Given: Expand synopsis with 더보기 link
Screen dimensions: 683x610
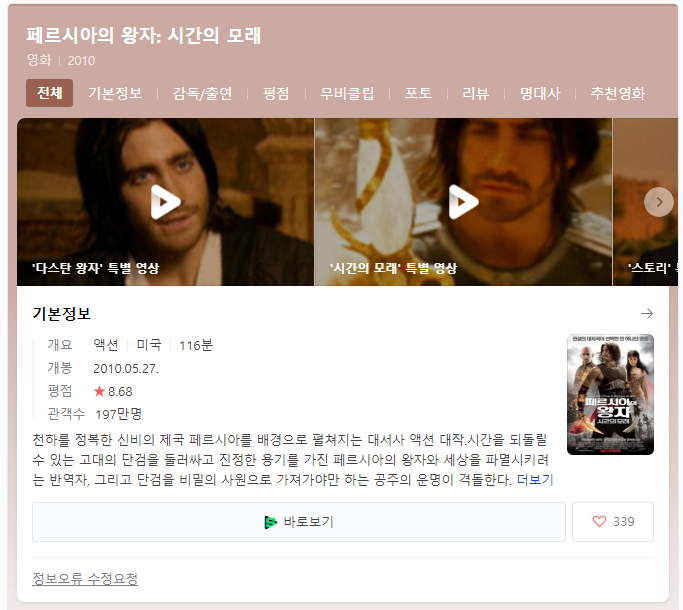Looking at the screenshot, I should pyautogui.click(x=535, y=480).
